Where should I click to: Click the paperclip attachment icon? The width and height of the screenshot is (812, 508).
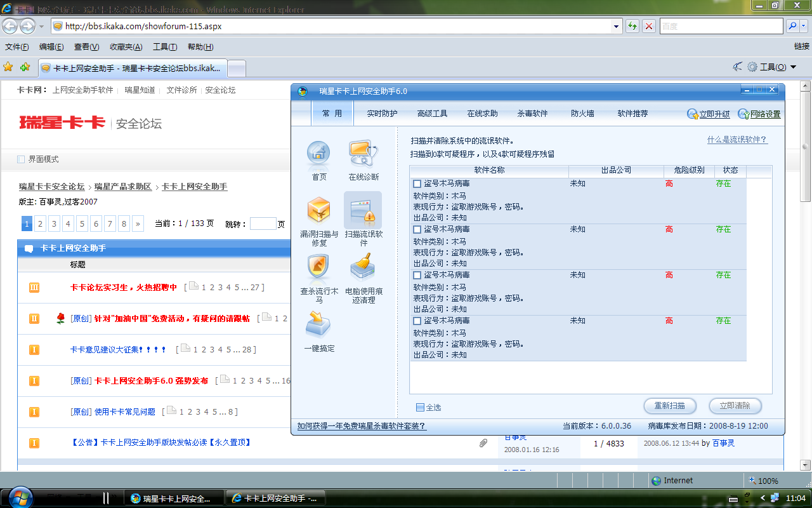tap(483, 443)
